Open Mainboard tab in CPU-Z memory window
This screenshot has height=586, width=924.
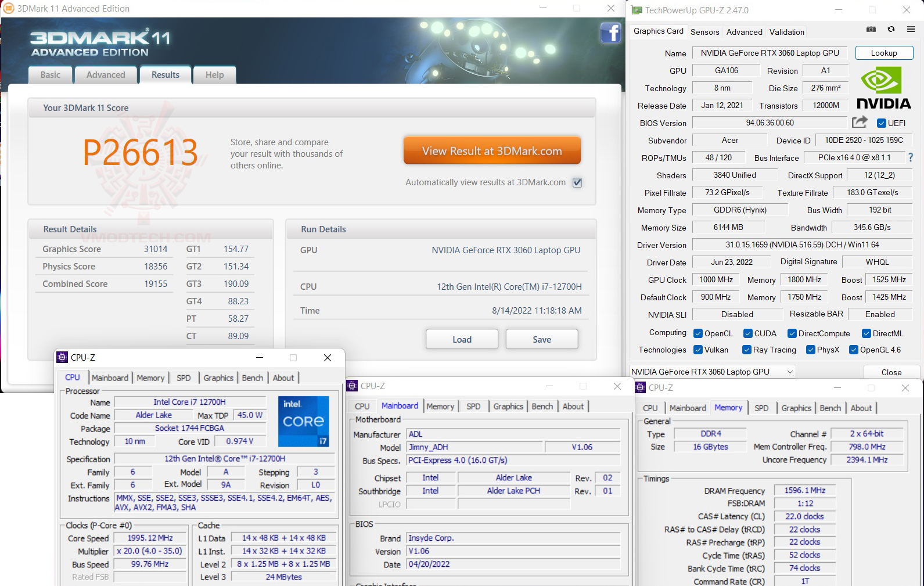[x=688, y=408]
